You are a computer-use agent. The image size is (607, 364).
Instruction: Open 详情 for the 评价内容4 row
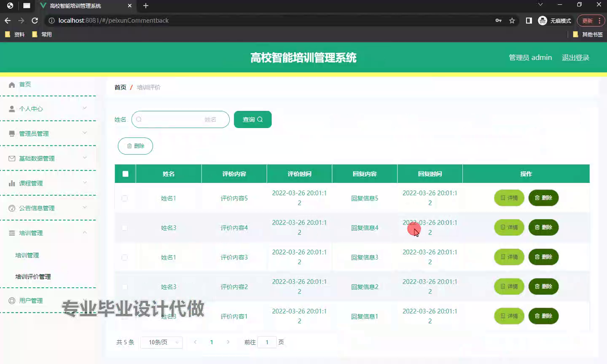pyautogui.click(x=509, y=227)
